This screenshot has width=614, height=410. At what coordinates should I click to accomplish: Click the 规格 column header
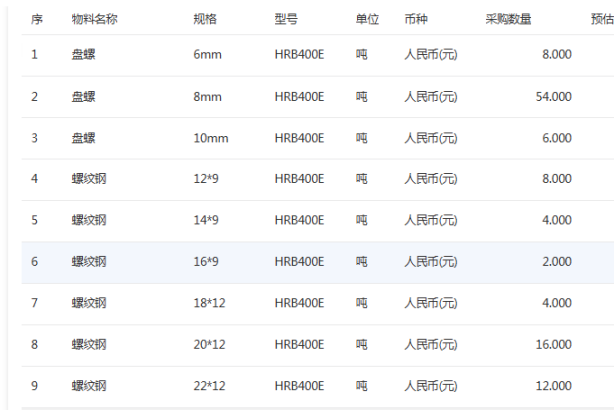204,19
